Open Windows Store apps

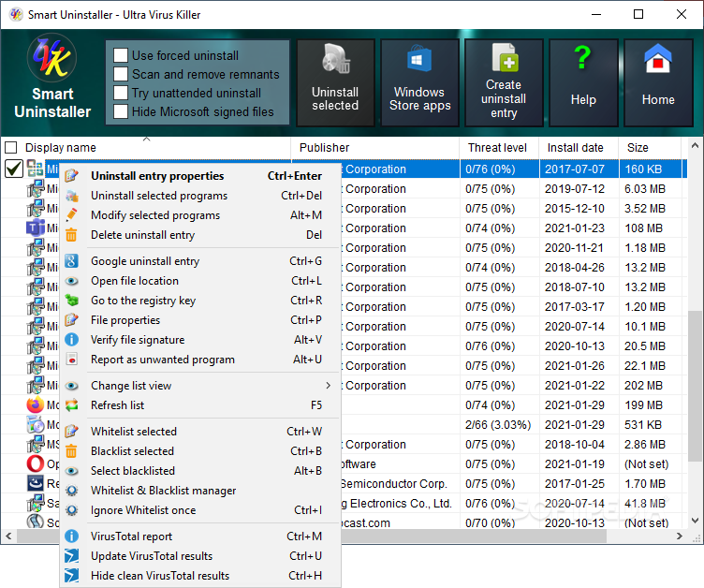(x=419, y=82)
